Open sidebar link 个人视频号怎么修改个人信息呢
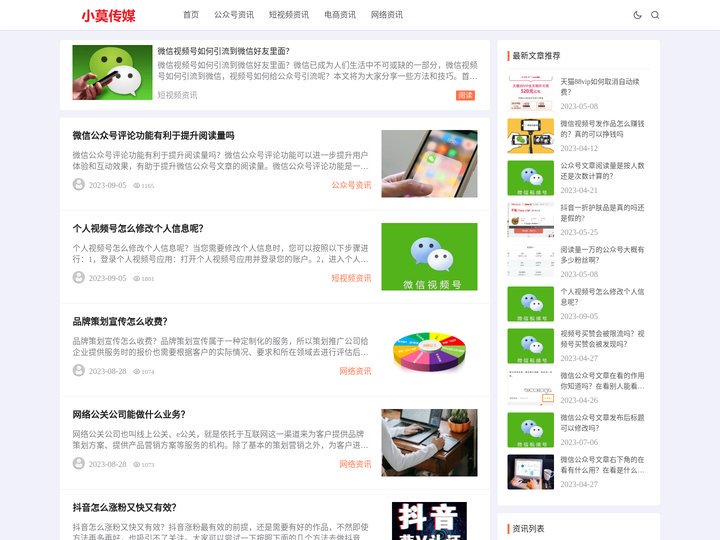The image size is (720, 540). 602,297
